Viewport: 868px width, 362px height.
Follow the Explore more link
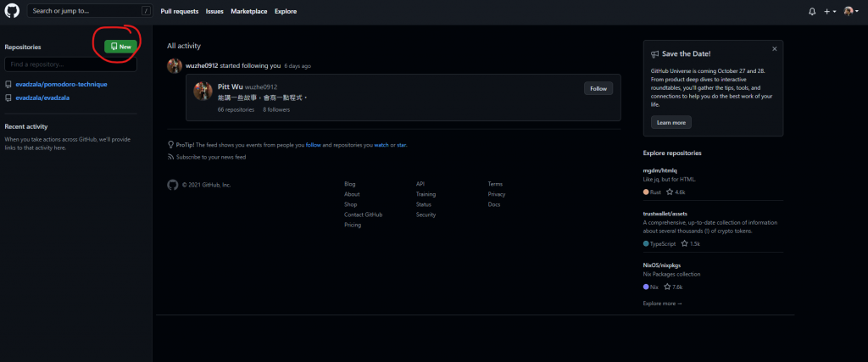[x=663, y=304]
